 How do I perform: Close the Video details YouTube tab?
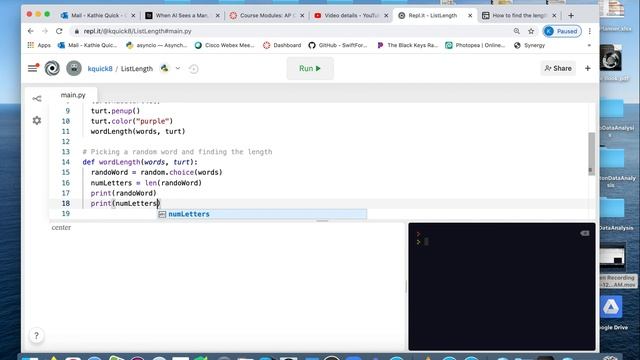(386, 16)
